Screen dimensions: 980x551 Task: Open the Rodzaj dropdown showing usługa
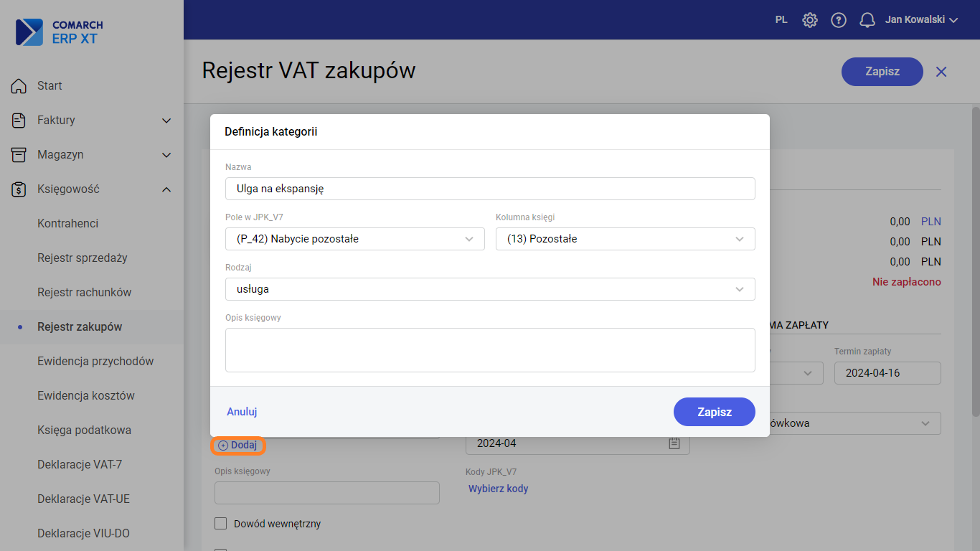pyautogui.click(x=489, y=289)
